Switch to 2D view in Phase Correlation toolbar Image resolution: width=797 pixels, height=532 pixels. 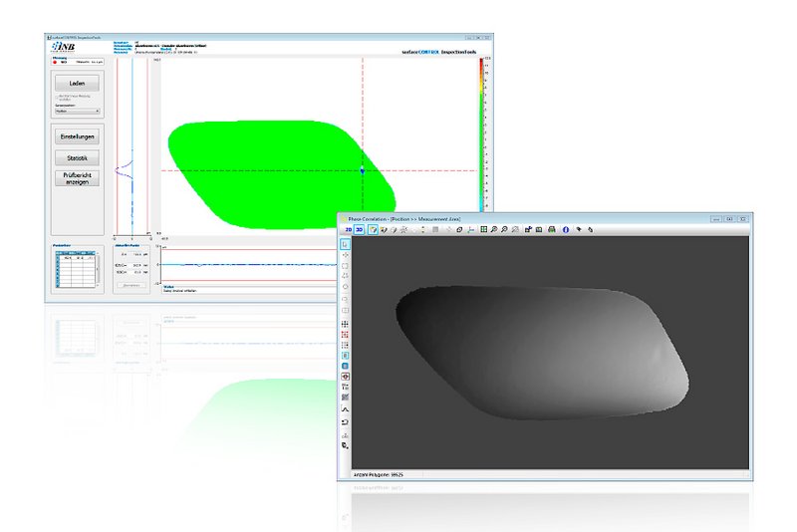coord(348,230)
